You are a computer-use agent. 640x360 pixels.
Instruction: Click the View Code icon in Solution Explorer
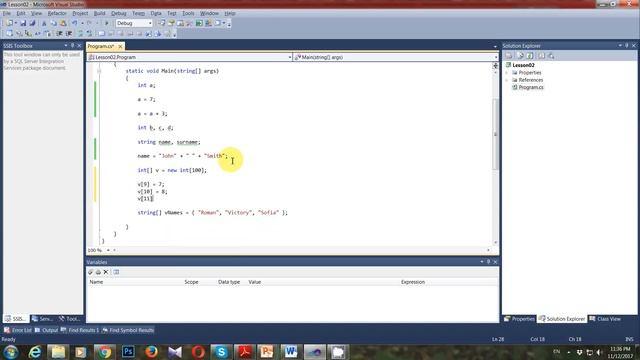[x=541, y=56]
